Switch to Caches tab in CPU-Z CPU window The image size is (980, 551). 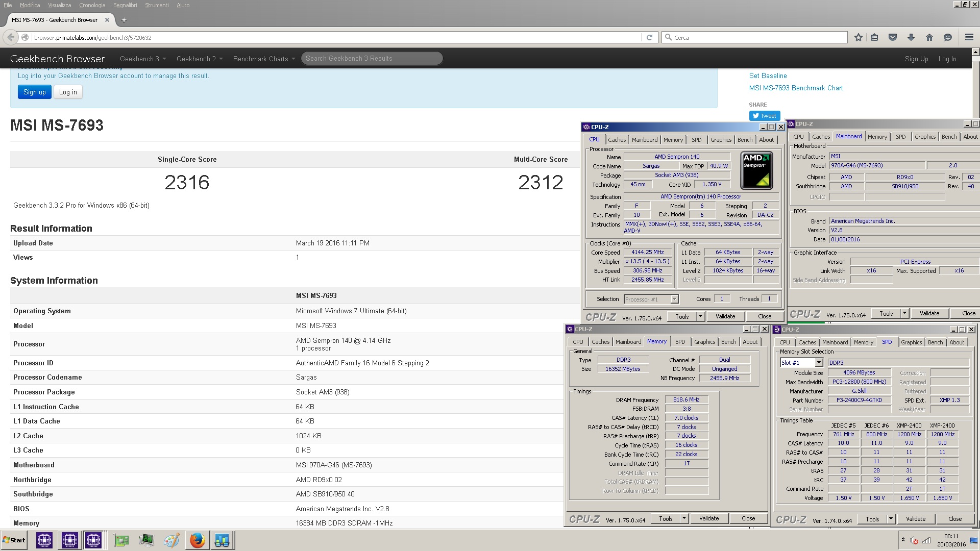pyautogui.click(x=617, y=140)
